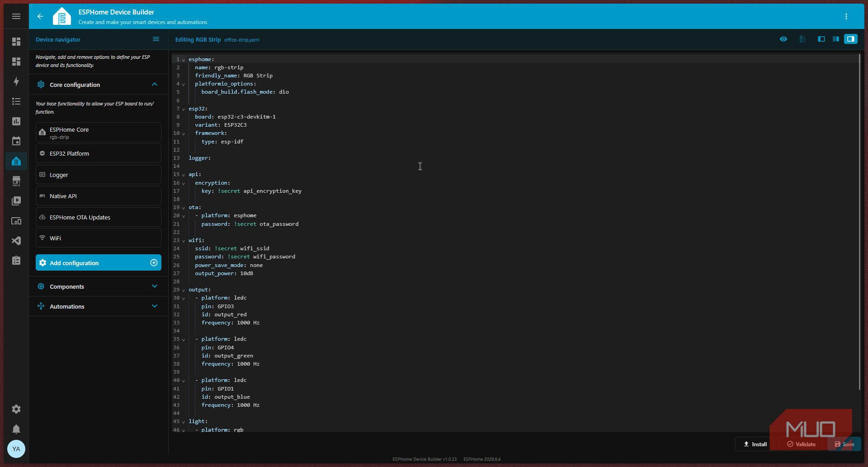The height and width of the screenshot is (467, 868).
Task: Click the Install button
Action: [755, 444]
